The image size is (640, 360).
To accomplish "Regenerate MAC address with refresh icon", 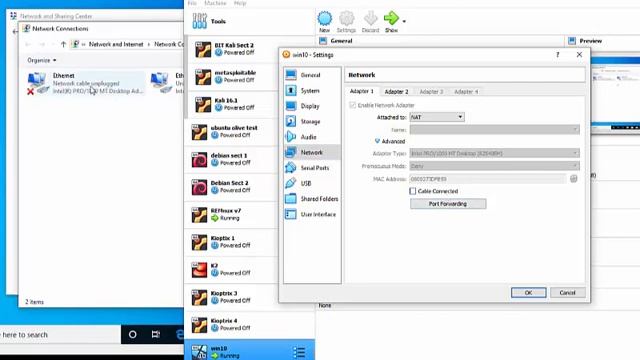I will coord(573,179).
